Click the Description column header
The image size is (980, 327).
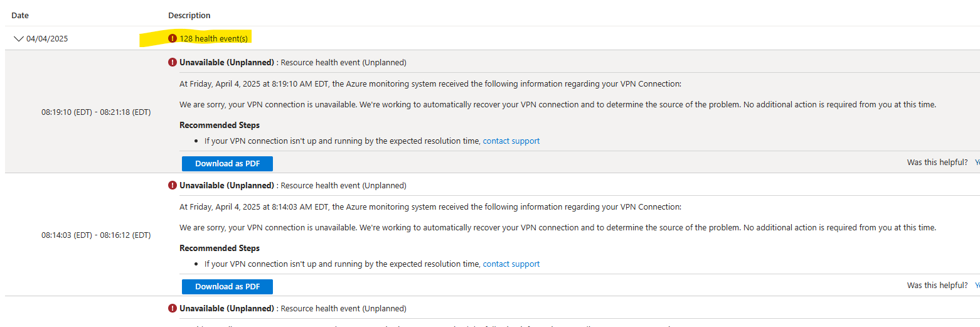point(189,16)
